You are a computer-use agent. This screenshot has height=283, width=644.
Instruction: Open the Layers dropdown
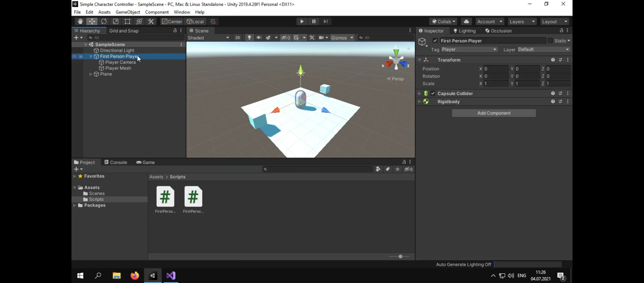[x=522, y=21]
